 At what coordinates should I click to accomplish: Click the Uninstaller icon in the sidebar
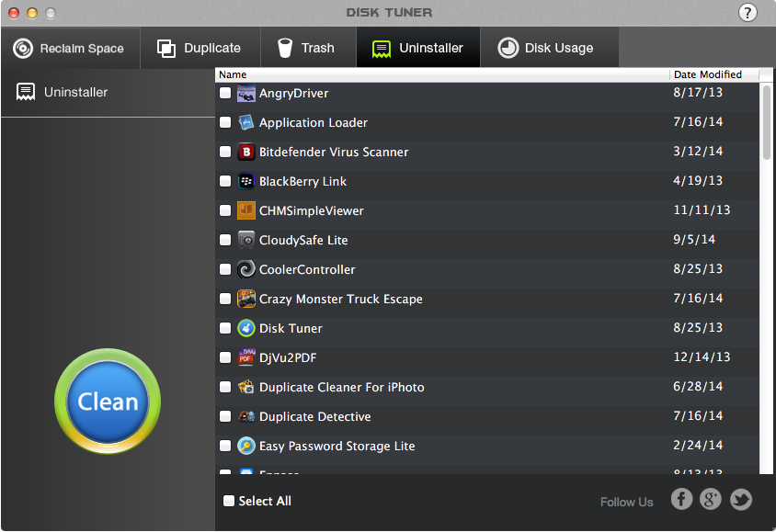coord(26,92)
